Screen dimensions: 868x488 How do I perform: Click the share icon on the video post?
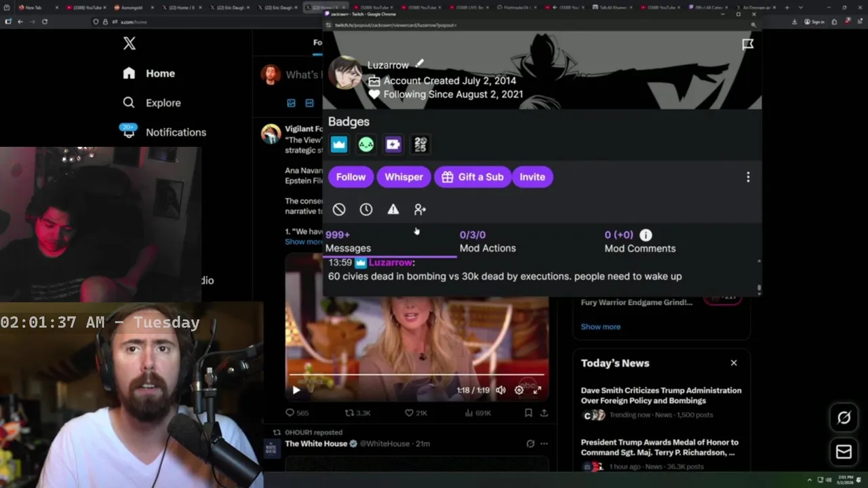543,413
